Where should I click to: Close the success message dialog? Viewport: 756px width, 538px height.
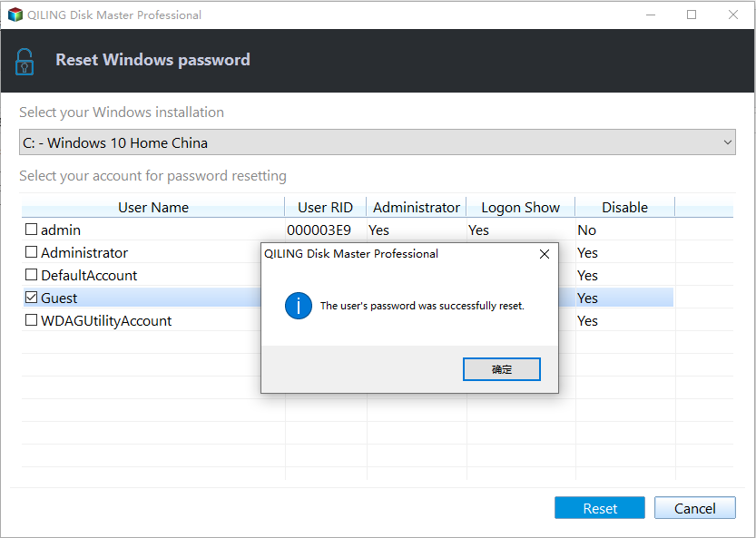coord(545,254)
